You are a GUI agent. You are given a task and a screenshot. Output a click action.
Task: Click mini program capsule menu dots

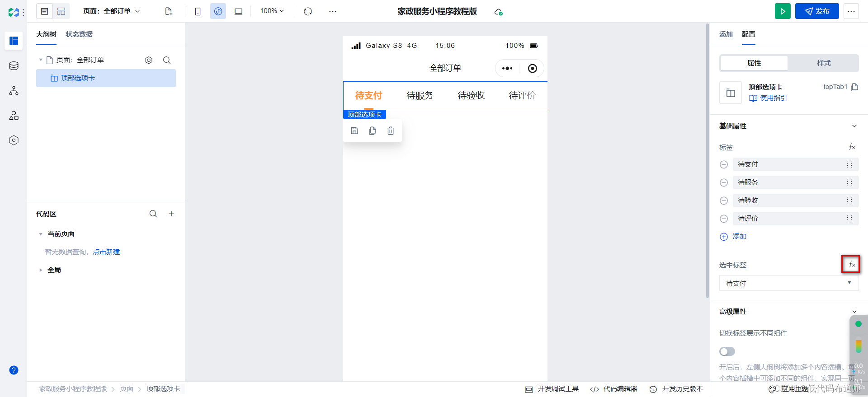[x=507, y=68]
